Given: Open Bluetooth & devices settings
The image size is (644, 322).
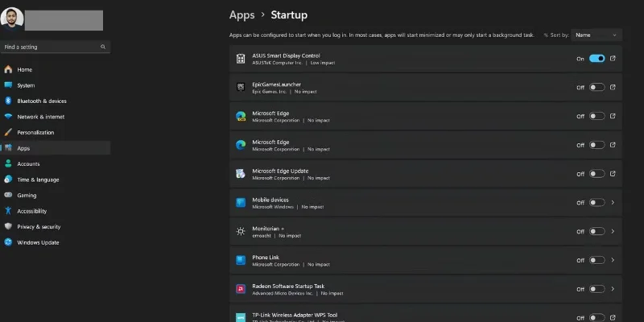Looking at the screenshot, I should click(x=42, y=101).
